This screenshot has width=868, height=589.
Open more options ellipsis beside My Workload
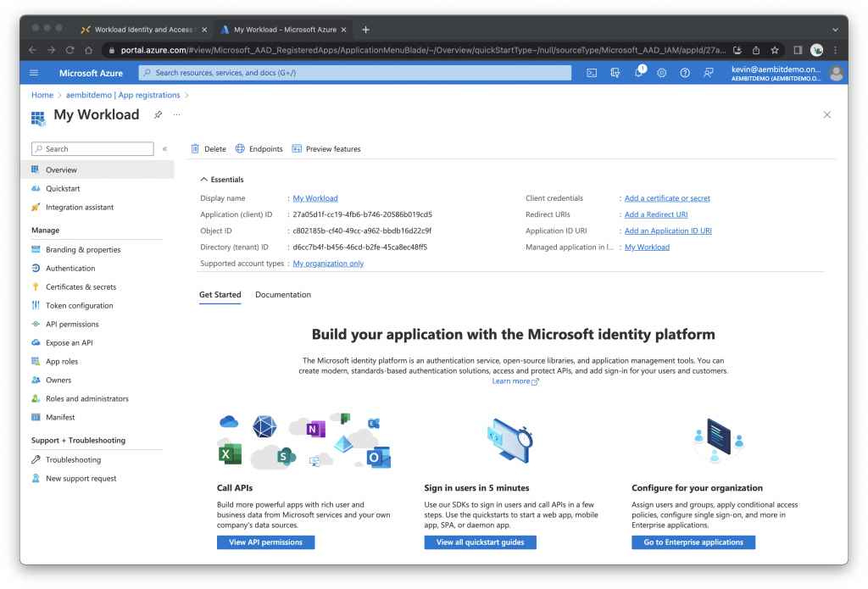[176, 114]
